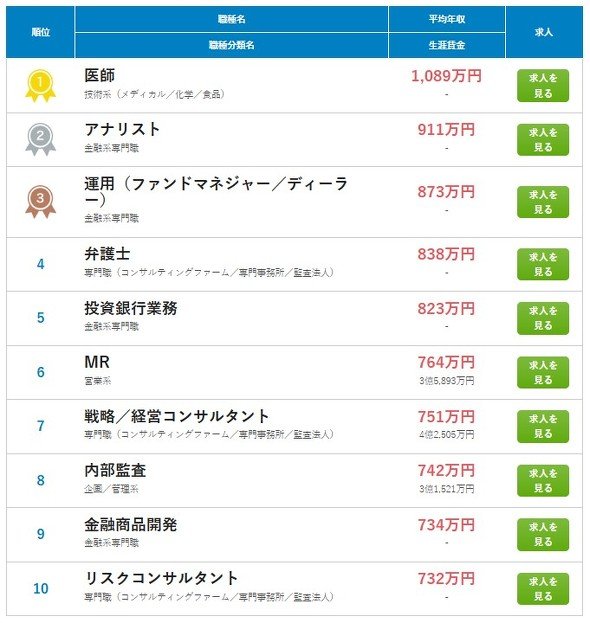Select the 医師 job title
Screen dimensions: 590x623
100,75
